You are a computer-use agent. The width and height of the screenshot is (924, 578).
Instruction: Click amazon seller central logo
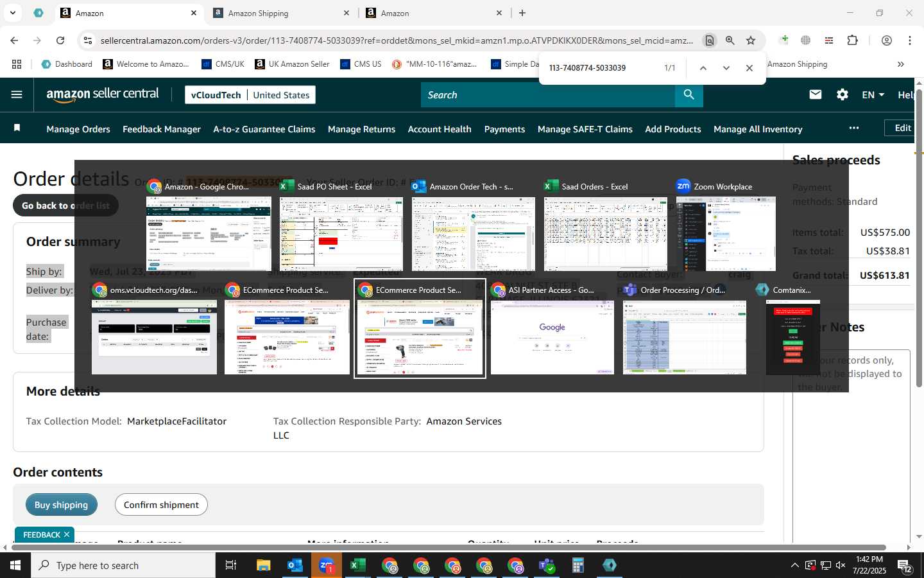[103, 94]
